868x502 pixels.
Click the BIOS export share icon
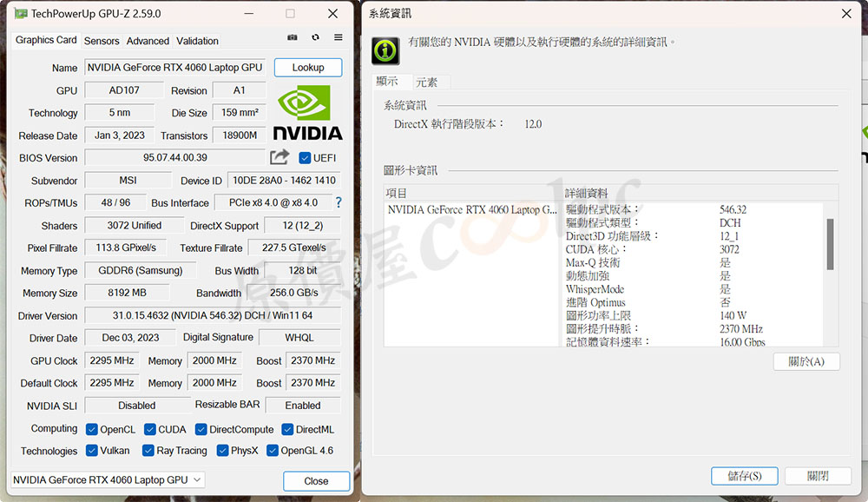[279, 157]
